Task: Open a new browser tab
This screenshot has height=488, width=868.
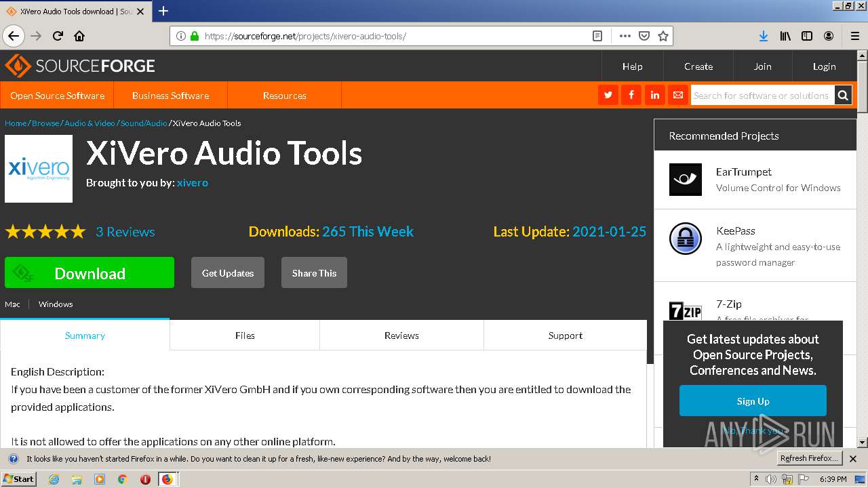Action: click(x=163, y=11)
